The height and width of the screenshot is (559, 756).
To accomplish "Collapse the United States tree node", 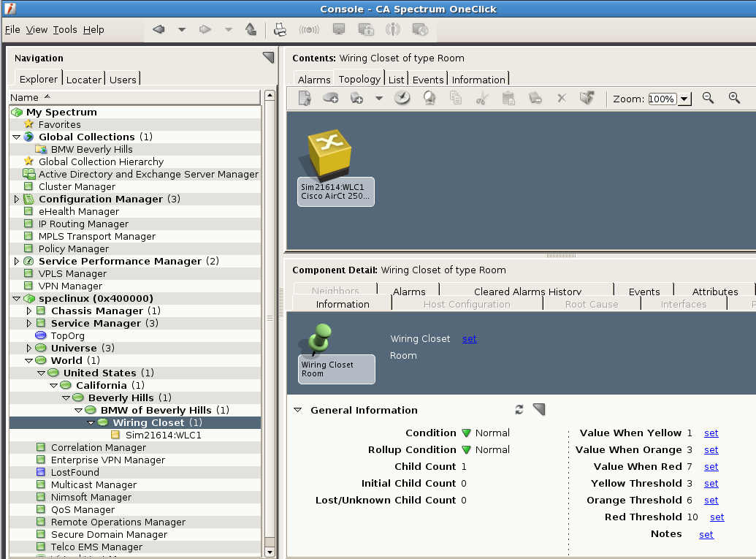I will (42, 373).
